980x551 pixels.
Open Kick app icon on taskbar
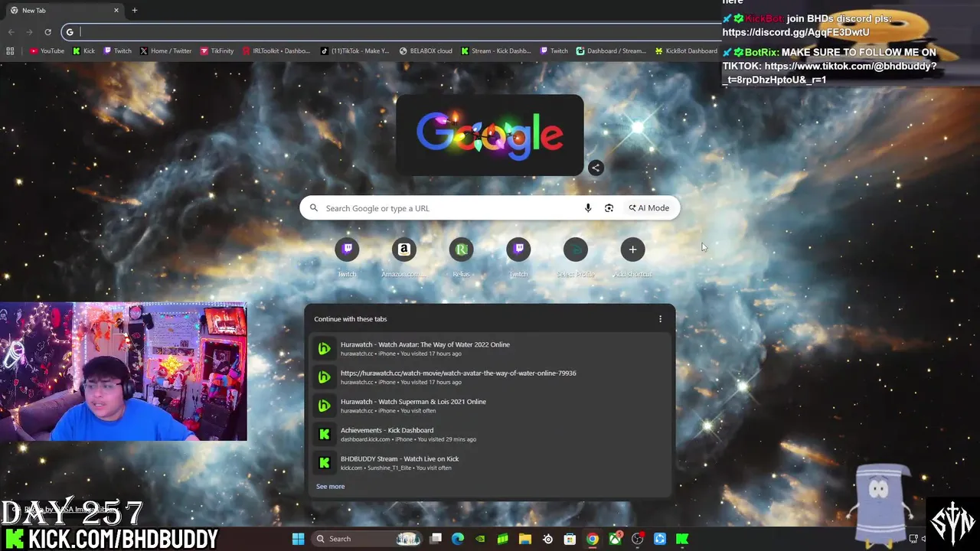[x=681, y=539]
